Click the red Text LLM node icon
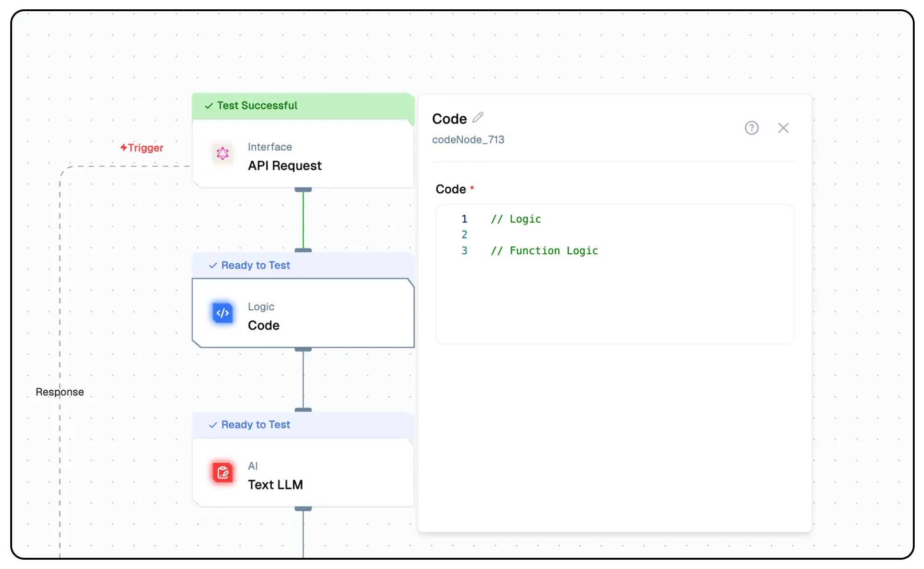Viewport: 924px width, 569px height. click(223, 473)
